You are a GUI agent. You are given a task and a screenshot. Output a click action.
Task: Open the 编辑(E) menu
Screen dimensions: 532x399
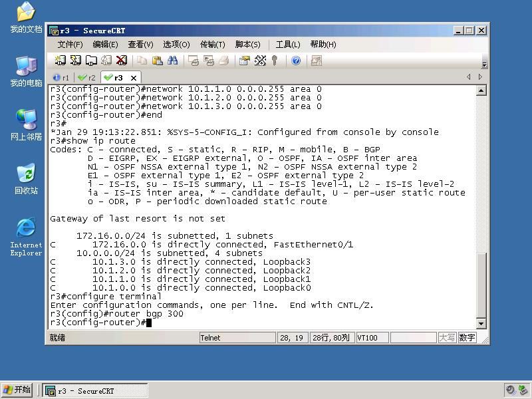tap(105, 45)
